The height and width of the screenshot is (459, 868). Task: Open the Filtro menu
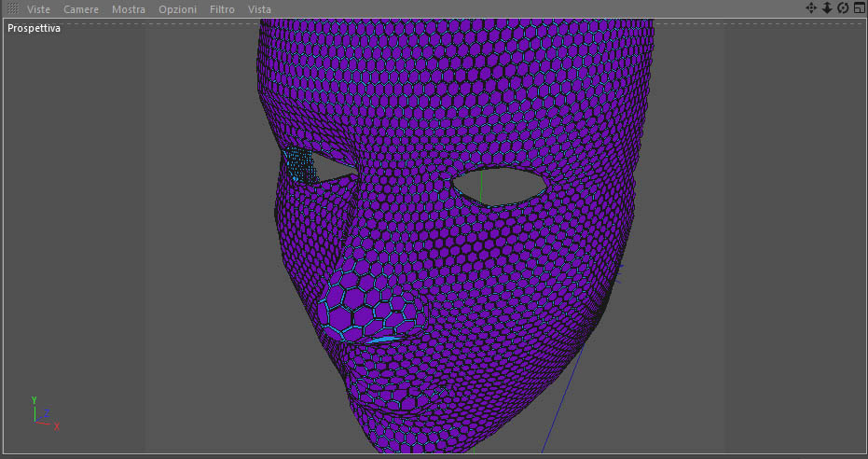coord(222,9)
